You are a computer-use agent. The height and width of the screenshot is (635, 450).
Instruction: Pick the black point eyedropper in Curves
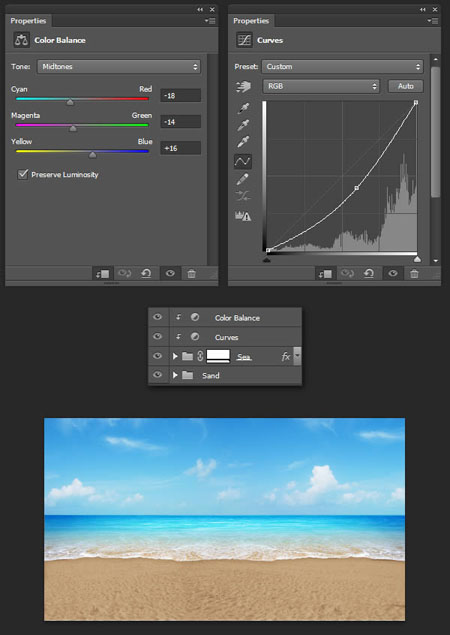243,109
